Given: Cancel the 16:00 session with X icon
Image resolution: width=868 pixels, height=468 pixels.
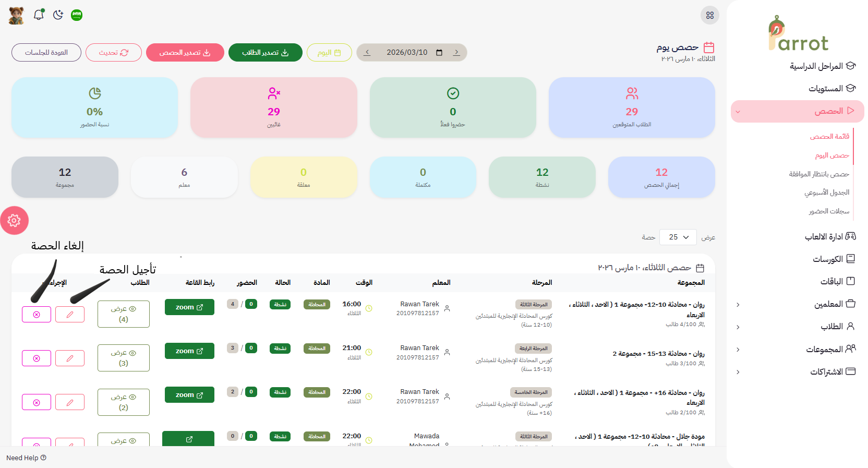Looking at the screenshot, I should [37, 315].
